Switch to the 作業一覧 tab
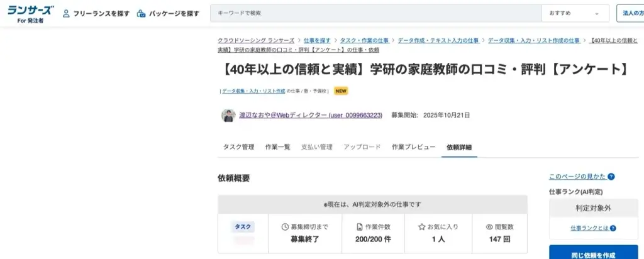Screen dimensions: 644x259 277,147
